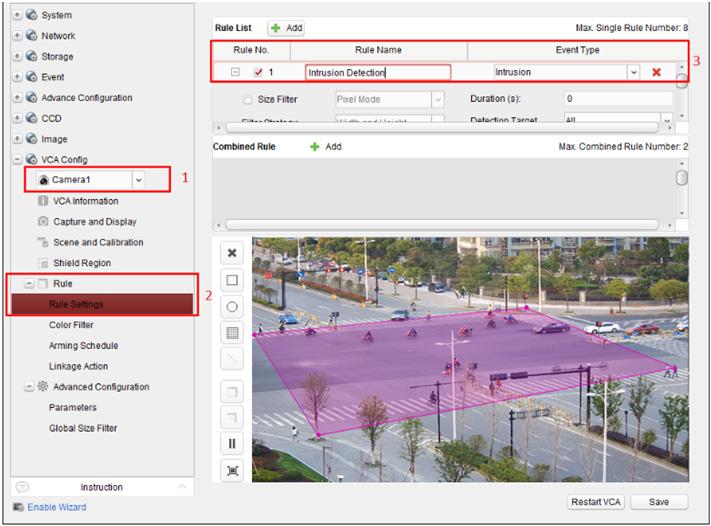Click Combined Rule vertical scrollbar thumb
Screen dimensions: 711x526
pos(682,178)
